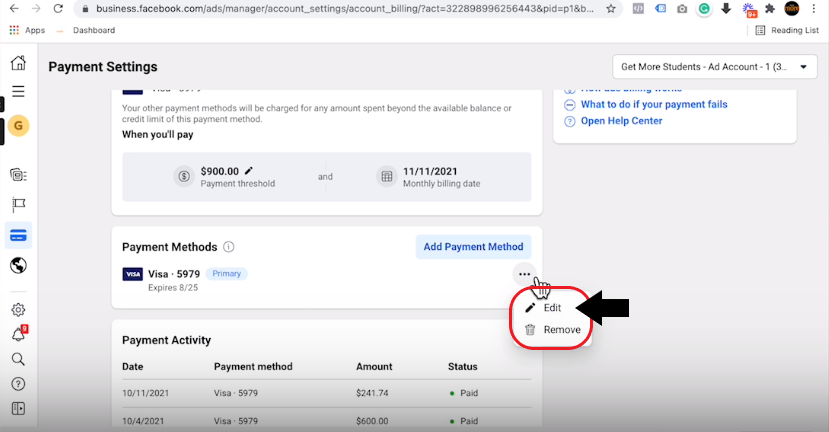
Task: Click the browser back arrow
Action: pyautogui.click(x=14, y=8)
